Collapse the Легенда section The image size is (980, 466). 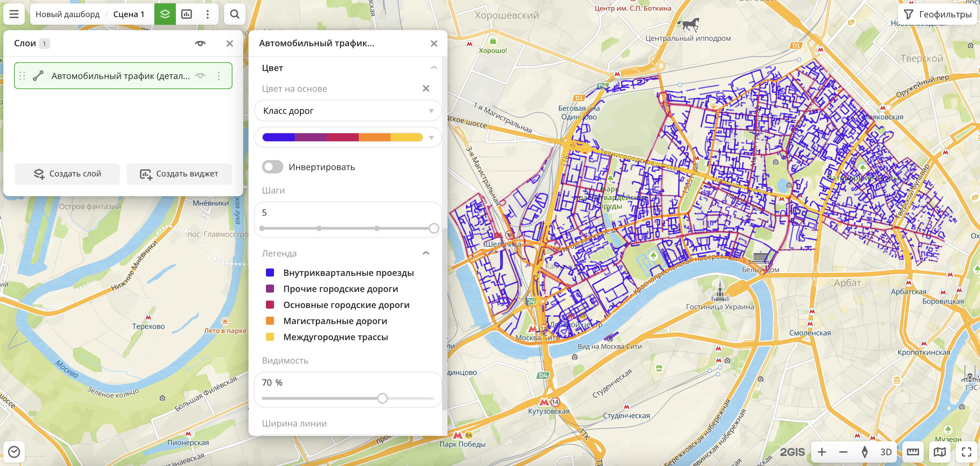[426, 253]
